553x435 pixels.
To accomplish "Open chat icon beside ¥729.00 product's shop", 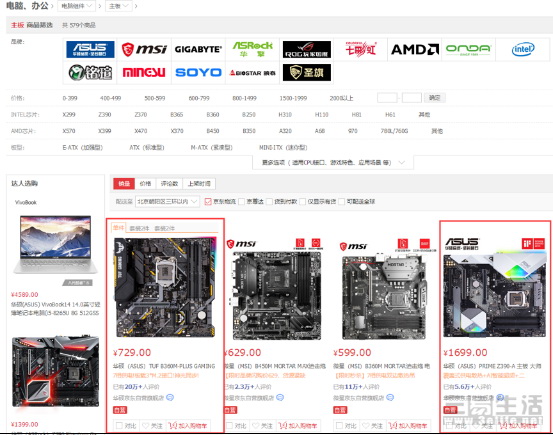I will [170, 398].
